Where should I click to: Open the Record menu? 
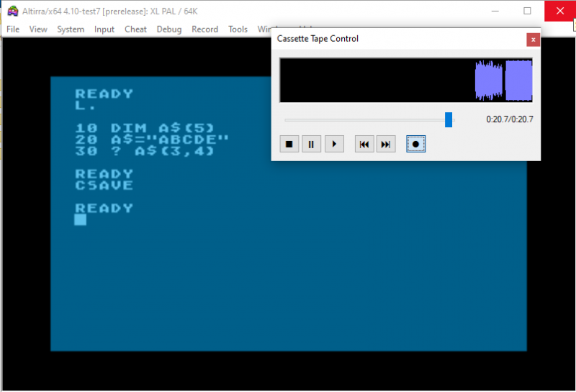204,29
